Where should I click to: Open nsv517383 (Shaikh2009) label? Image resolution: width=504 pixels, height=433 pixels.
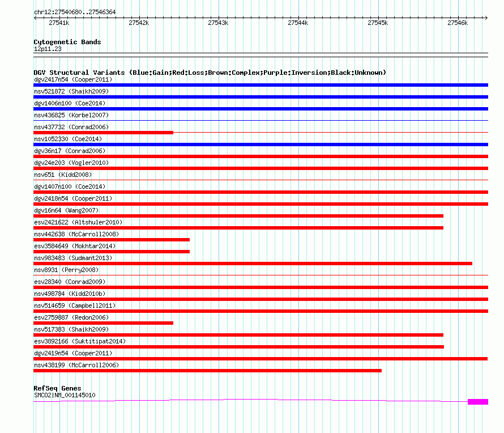point(71,329)
